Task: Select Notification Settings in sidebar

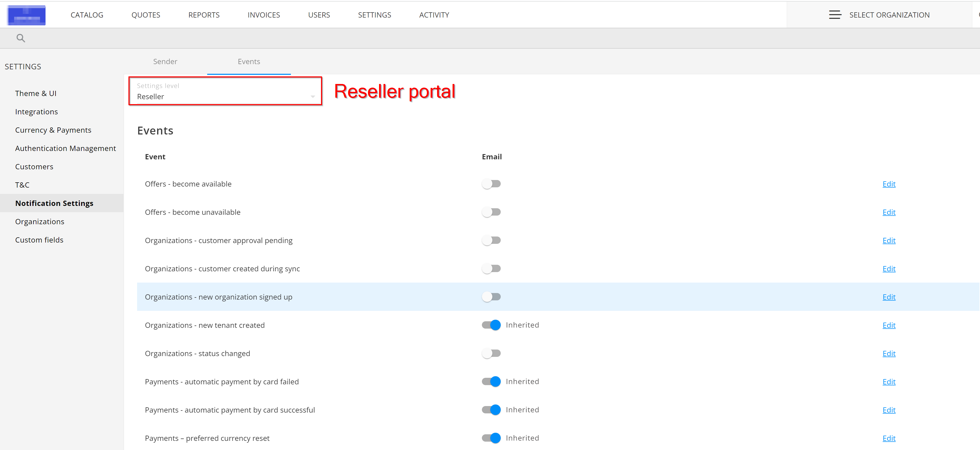Action: pyautogui.click(x=62, y=203)
